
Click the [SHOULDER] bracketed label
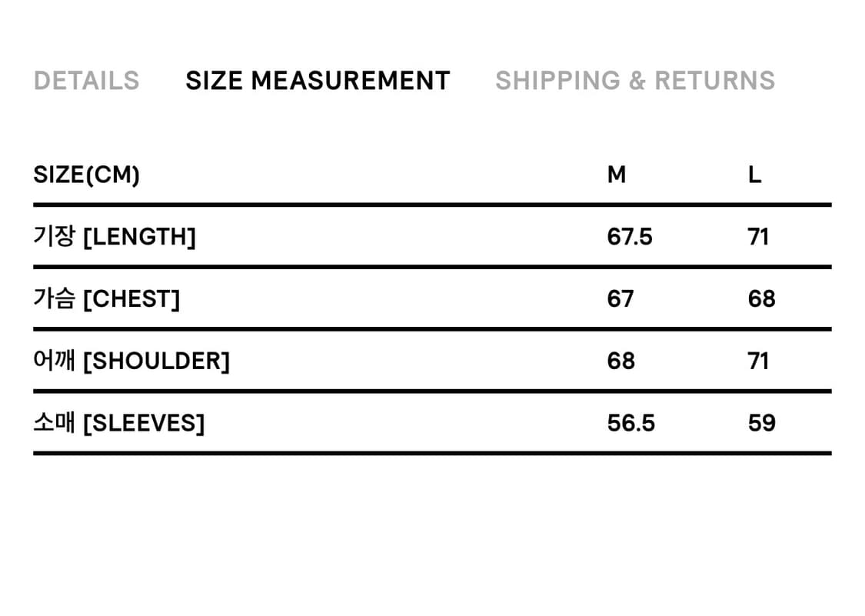pyautogui.click(x=156, y=361)
